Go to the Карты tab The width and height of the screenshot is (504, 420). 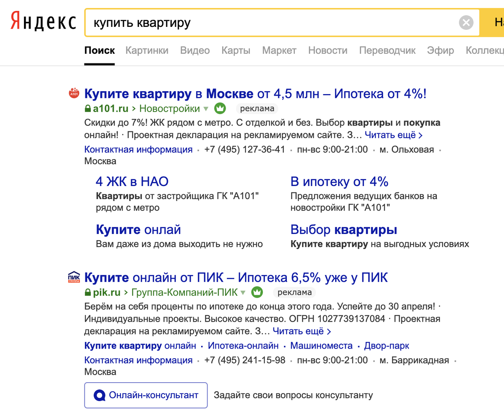[236, 51]
